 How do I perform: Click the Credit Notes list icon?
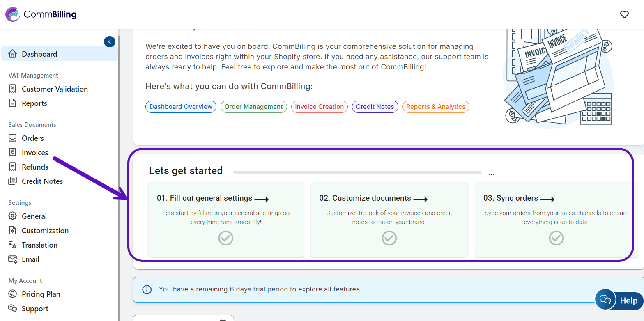pyautogui.click(x=13, y=181)
